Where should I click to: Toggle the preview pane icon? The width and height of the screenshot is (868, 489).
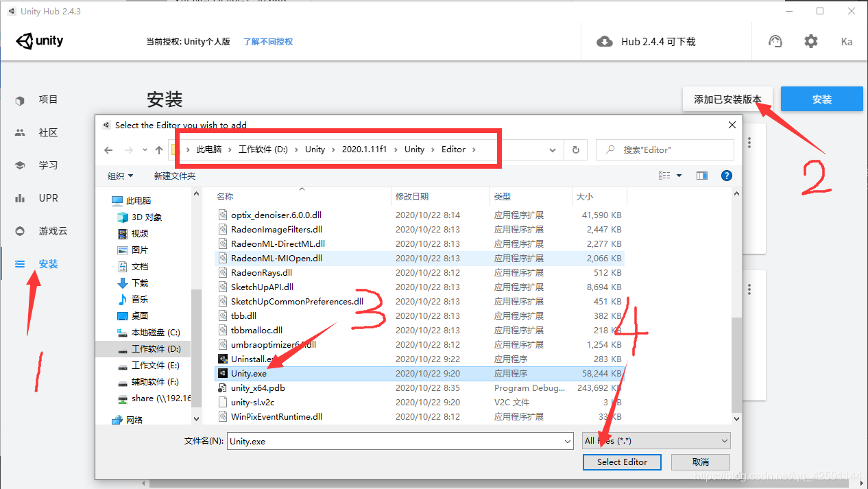point(701,176)
